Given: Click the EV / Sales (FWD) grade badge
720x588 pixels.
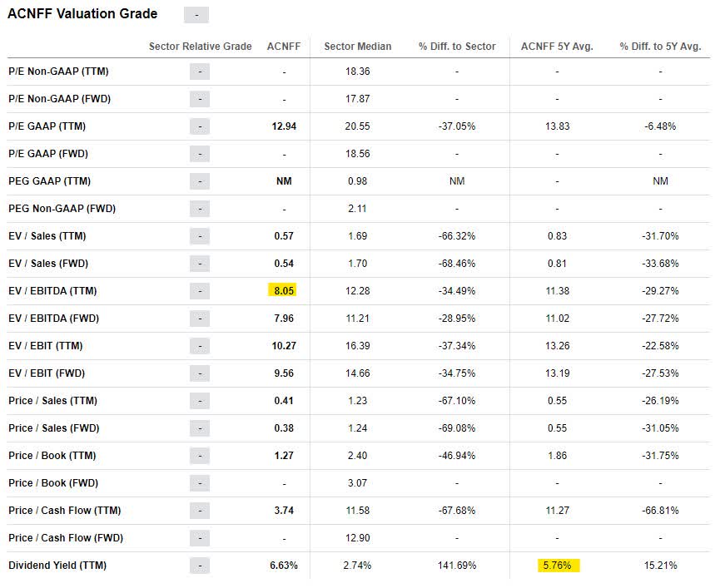Looking at the screenshot, I should (199, 264).
